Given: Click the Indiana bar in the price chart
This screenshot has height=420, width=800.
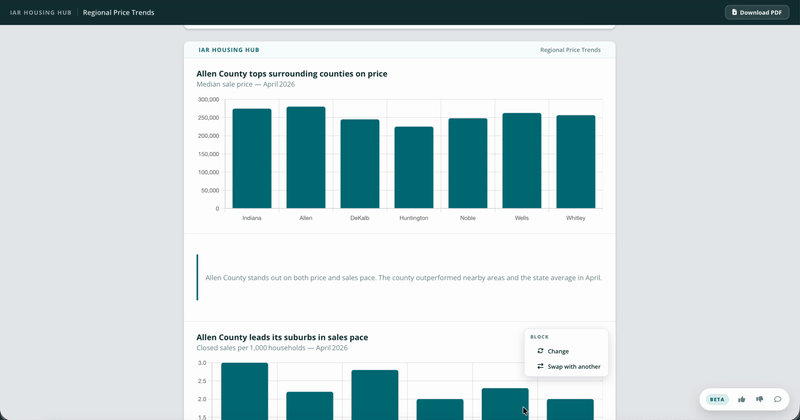Looking at the screenshot, I should click(252, 158).
